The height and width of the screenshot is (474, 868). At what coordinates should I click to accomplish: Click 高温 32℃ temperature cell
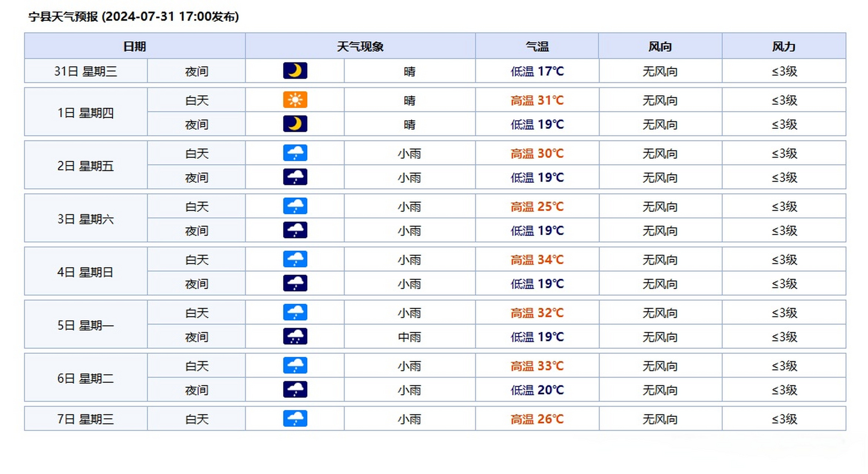click(x=537, y=313)
